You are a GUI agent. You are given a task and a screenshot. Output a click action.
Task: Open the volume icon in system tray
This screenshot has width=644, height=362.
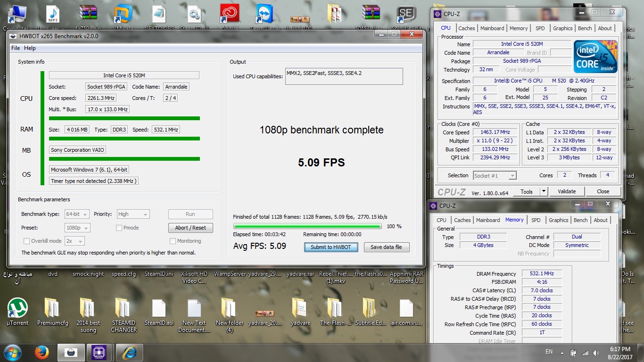point(595,353)
